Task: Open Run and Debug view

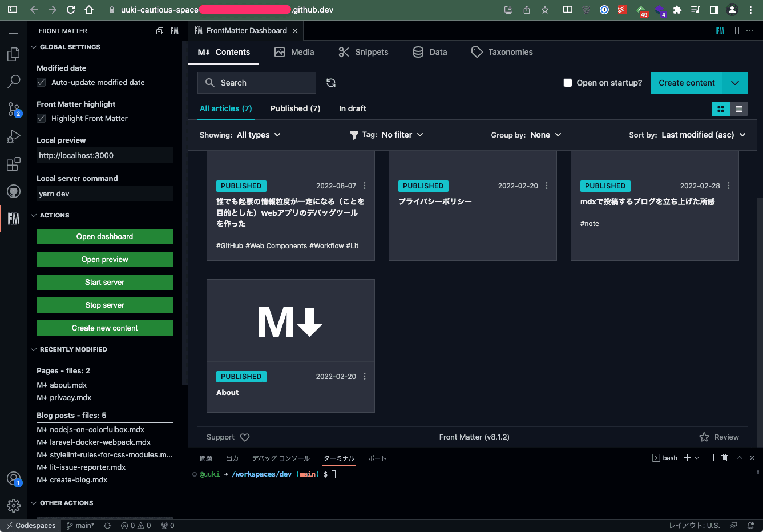Action: click(x=14, y=136)
